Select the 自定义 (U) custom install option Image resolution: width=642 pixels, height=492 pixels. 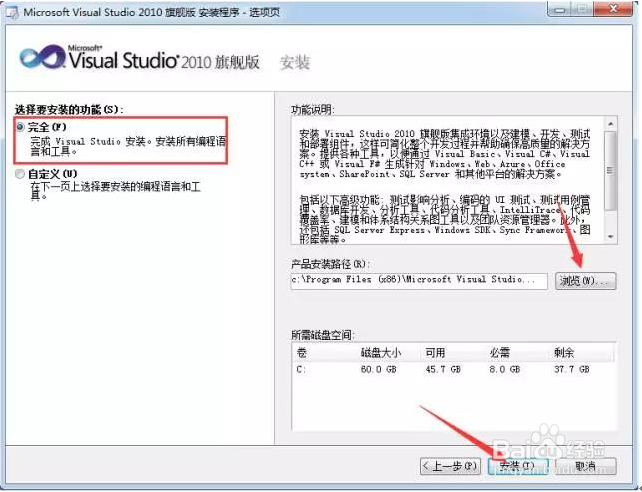point(20,174)
